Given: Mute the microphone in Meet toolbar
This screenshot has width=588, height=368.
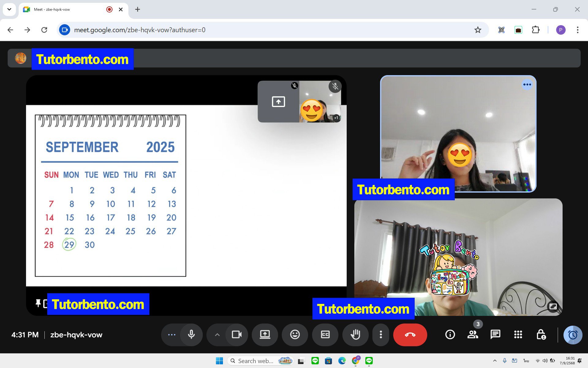Looking at the screenshot, I should [x=191, y=335].
